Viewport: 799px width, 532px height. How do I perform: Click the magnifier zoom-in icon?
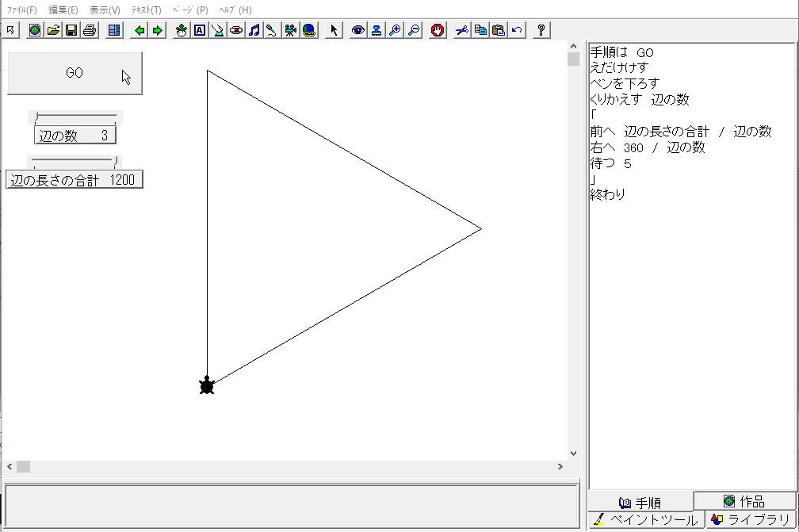pyautogui.click(x=395, y=30)
